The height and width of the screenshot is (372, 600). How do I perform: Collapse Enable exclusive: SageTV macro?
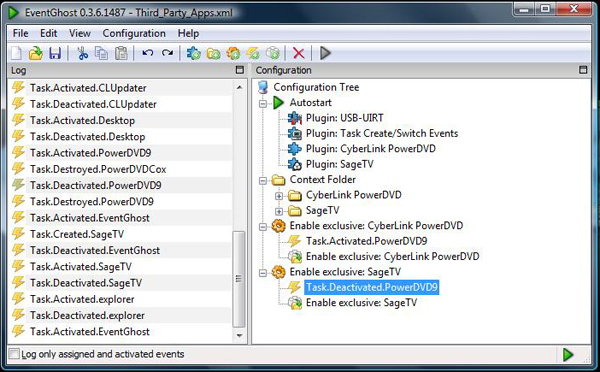[263, 273]
